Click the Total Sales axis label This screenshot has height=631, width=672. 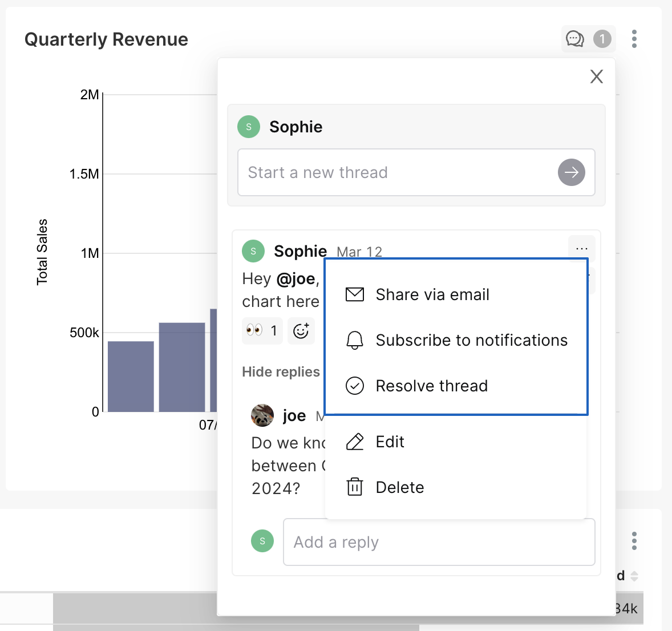click(42, 252)
